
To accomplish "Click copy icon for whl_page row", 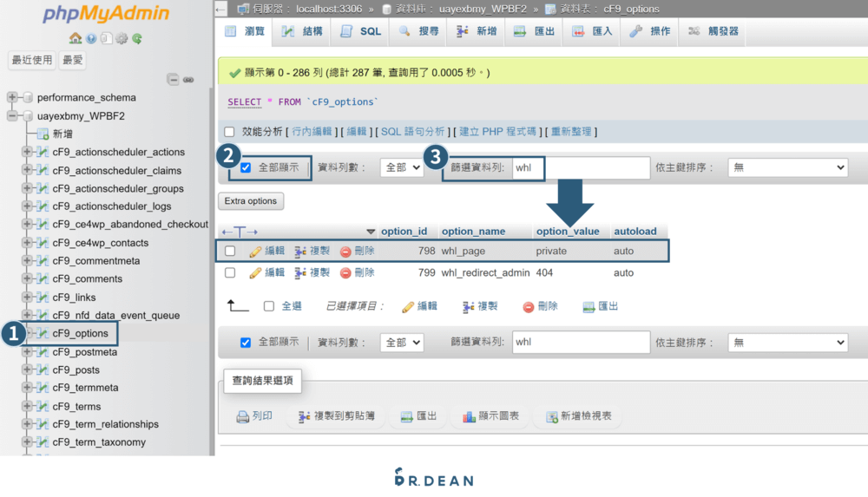I will coord(300,252).
